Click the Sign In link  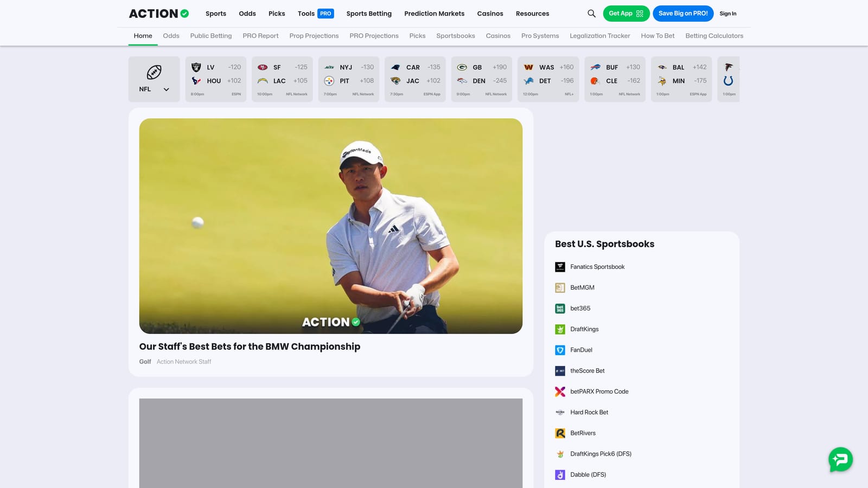[728, 14]
